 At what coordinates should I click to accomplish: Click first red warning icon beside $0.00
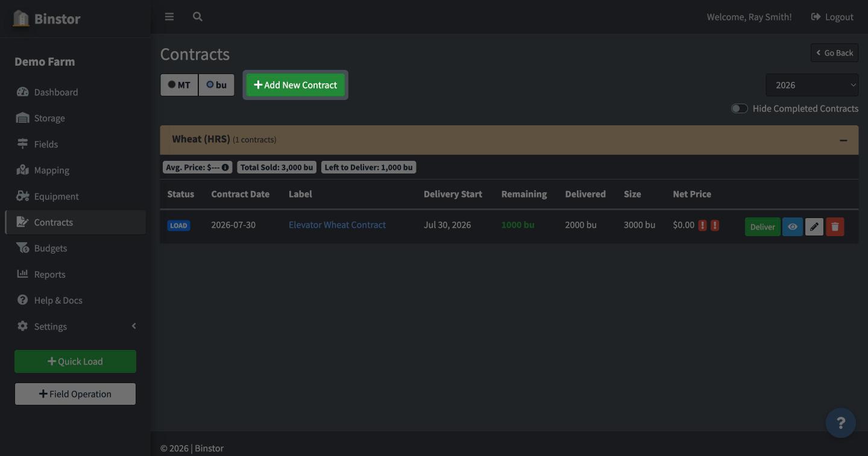(x=702, y=225)
